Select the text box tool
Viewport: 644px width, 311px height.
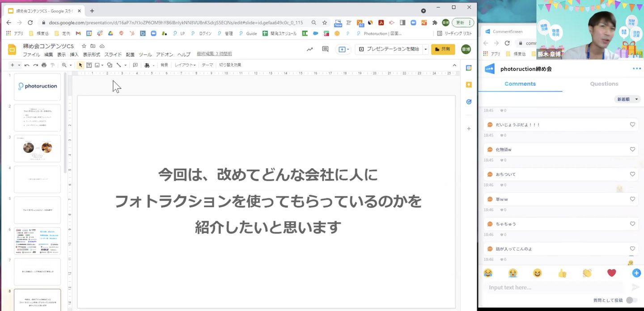click(89, 65)
